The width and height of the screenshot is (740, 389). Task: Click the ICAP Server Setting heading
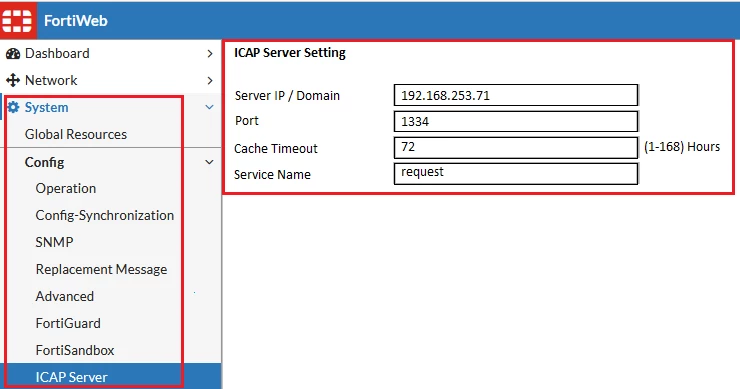[x=290, y=52]
